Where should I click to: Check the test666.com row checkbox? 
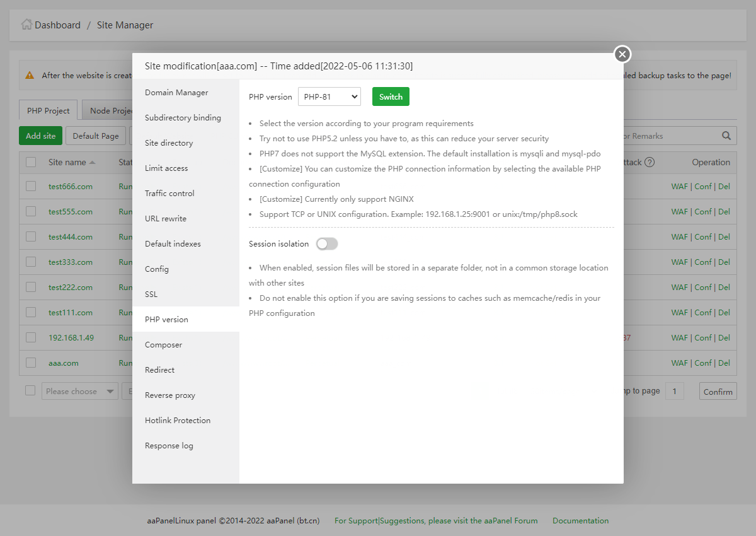point(31,186)
